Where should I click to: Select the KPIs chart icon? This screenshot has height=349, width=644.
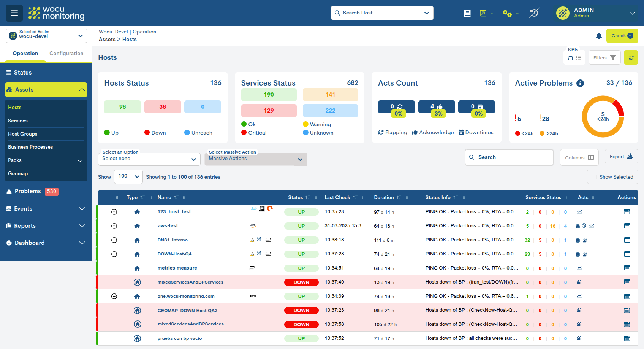click(x=570, y=58)
